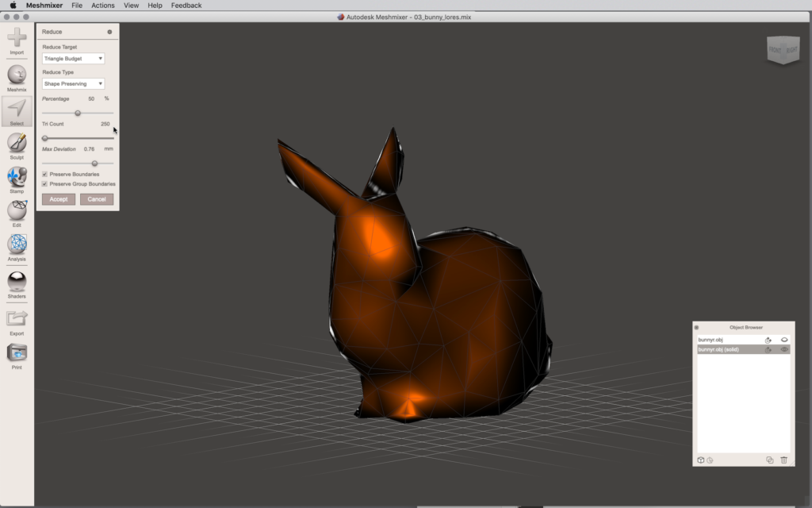Select the Sculpt brush tool
Image resolution: width=812 pixels, height=508 pixels.
click(17, 143)
